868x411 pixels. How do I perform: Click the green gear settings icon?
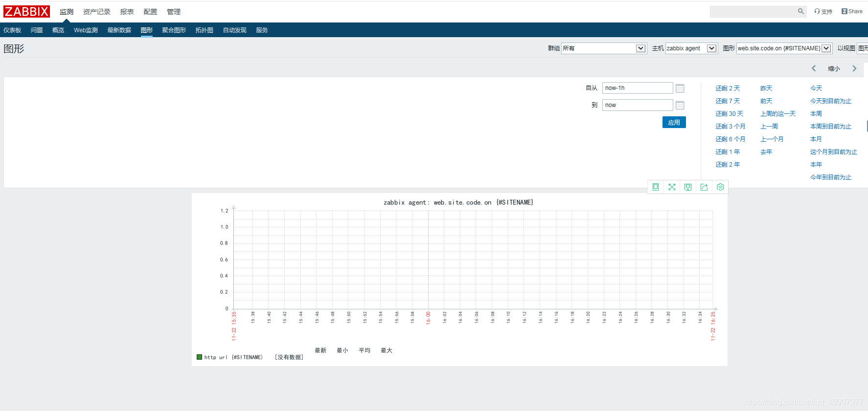[x=720, y=187]
